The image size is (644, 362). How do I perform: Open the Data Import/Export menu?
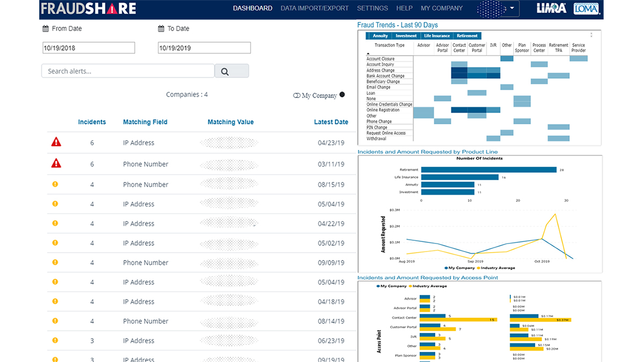pyautogui.click(x=314, y=9)
